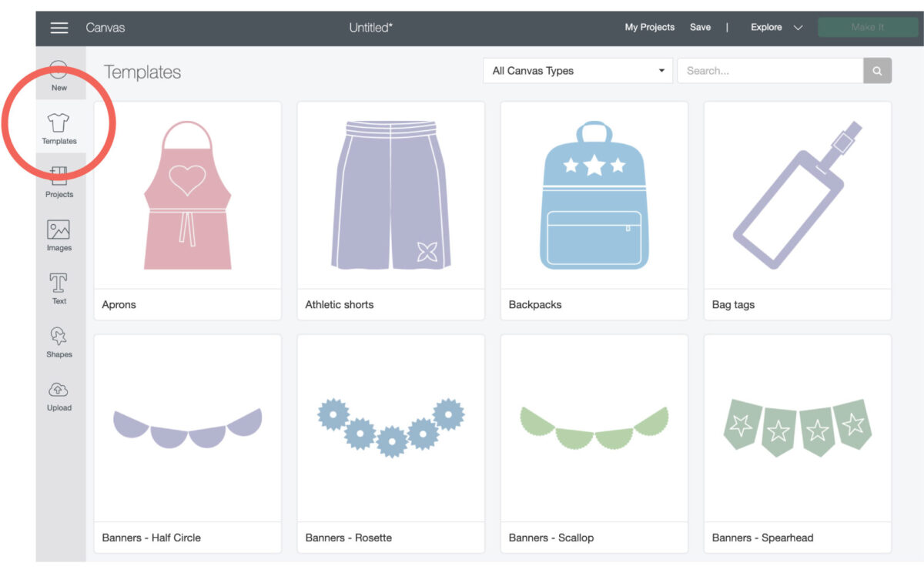Create a New canvas from the sidebar
Screen dimensions: 924x573
click(59, 76)
